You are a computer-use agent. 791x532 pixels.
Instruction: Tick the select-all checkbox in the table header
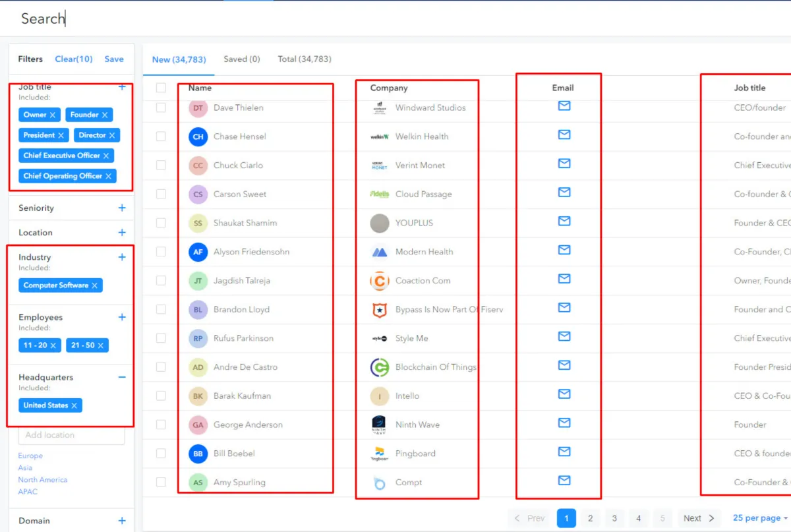(161, 88)
